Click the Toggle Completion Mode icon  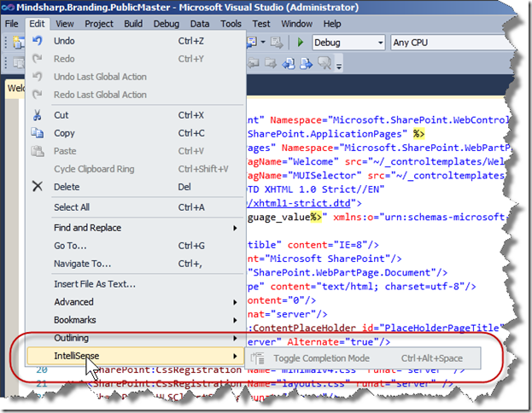259,358
